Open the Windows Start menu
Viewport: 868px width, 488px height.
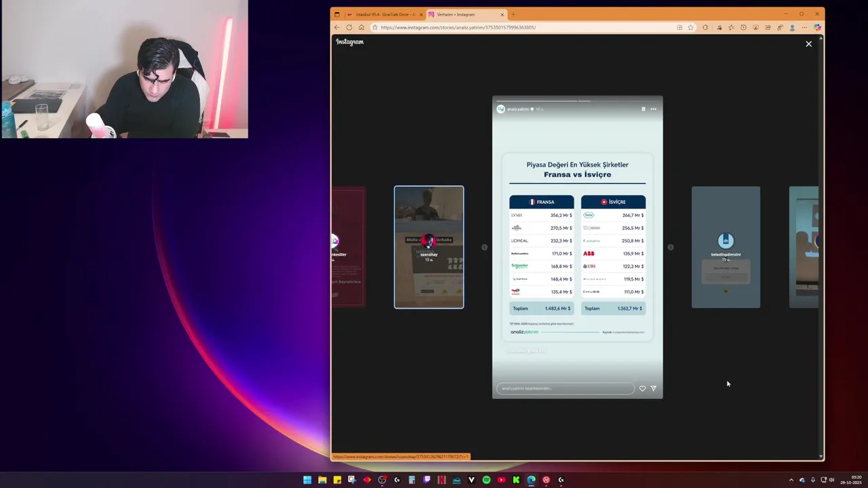(307, 480)
